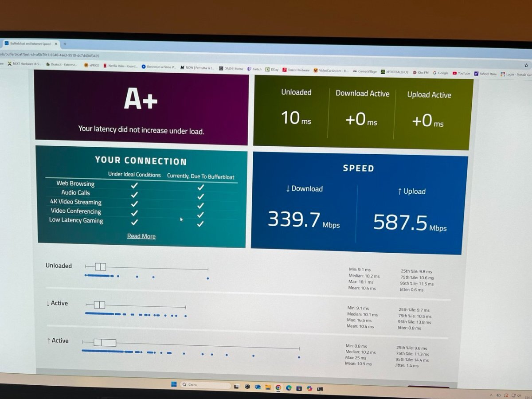The width and height of the screenshot is (532, 399).
Task: Click the Windows Start button
Action: coord(174,384)
